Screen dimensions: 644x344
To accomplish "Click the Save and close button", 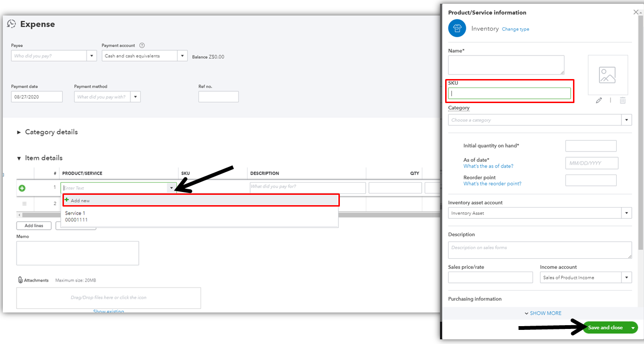I will tap(605, 328).
